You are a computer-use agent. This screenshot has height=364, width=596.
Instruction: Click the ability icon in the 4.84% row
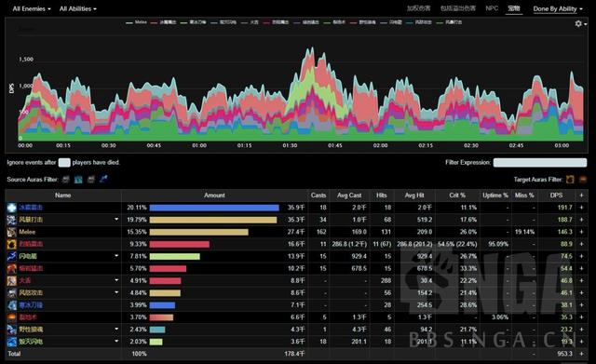click(12, 292)
